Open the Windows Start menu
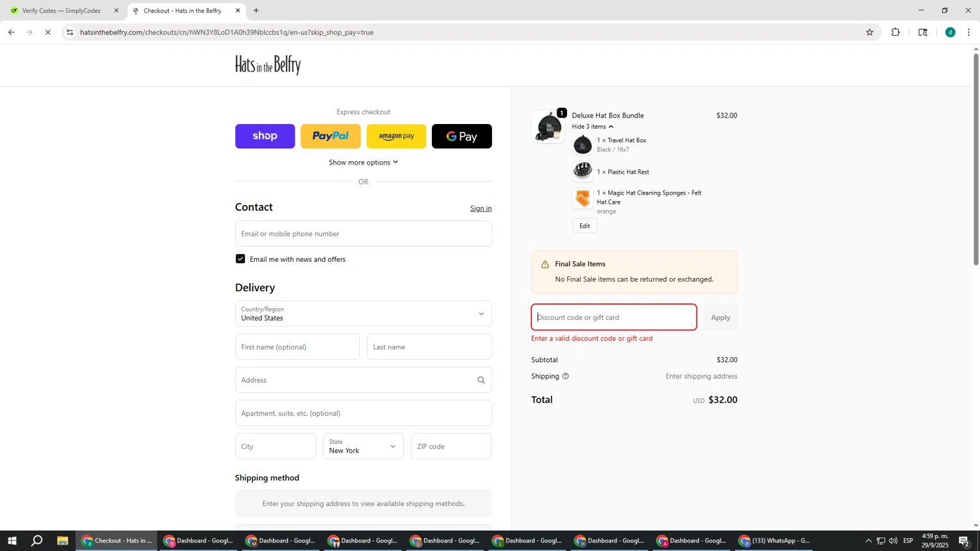This screenshot has height=551, width=980. [12, 541]
